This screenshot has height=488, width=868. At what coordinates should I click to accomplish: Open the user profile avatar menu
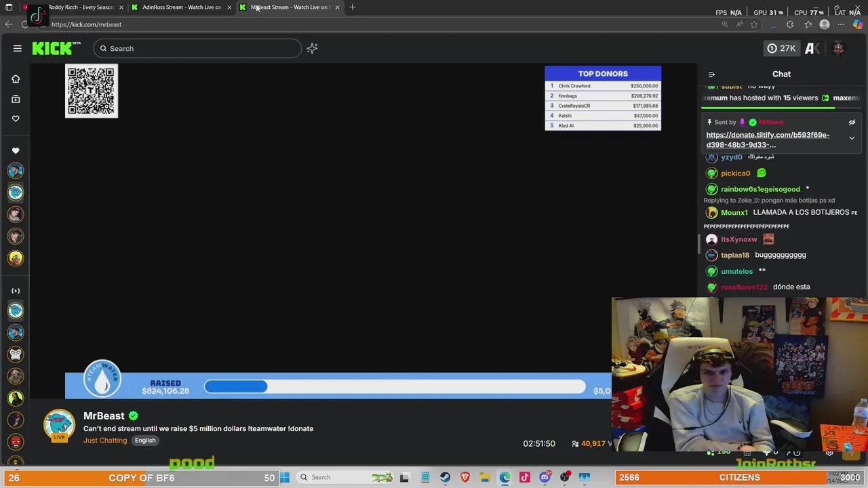(x=838, y=48)
